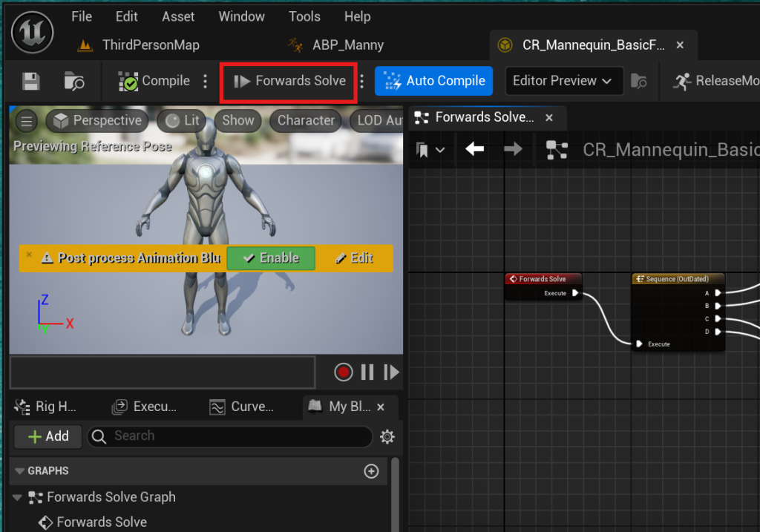Click CR_Mannequin_Basic breadcrumb text
Image resolution: width=760 pixels, height=532 pixels.
[671, 150]
